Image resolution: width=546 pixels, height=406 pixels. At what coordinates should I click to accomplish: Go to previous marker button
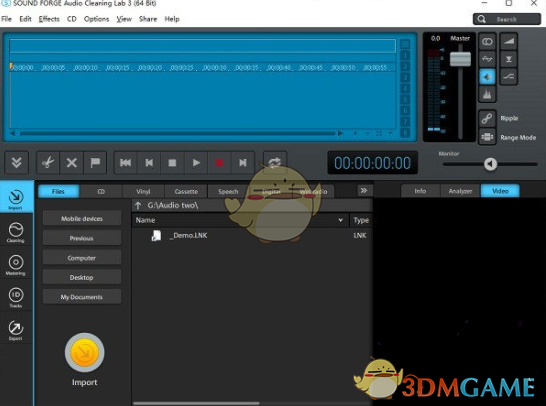(149, 163)
